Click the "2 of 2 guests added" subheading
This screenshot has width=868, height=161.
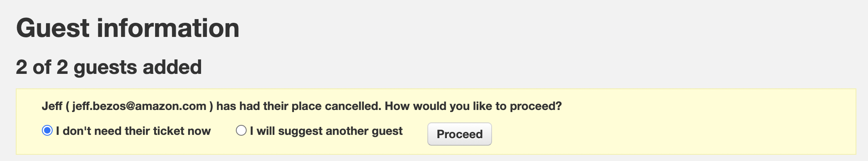(109, 67)
